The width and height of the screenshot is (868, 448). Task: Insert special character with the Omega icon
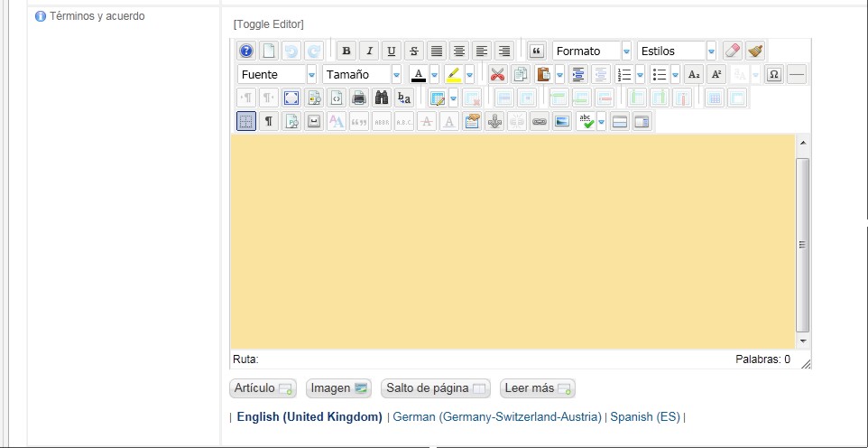click(x=773, y=75)
